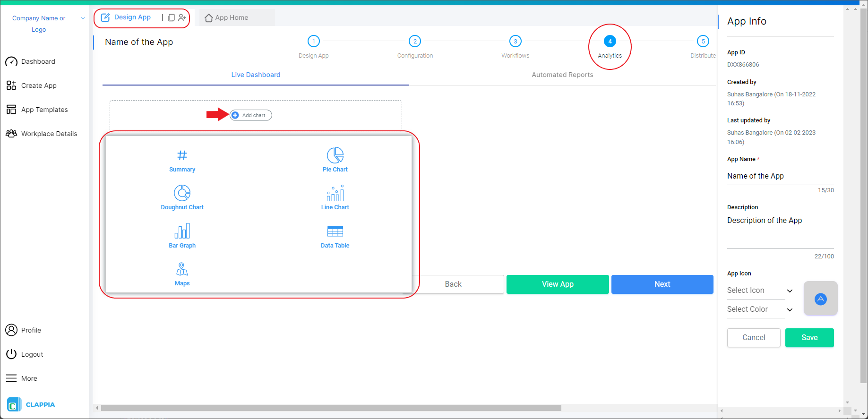The width and height of the screenshot is (868, 419).
Task: Open App Templates from the sidebar
Action: click(x=44, y=110)
